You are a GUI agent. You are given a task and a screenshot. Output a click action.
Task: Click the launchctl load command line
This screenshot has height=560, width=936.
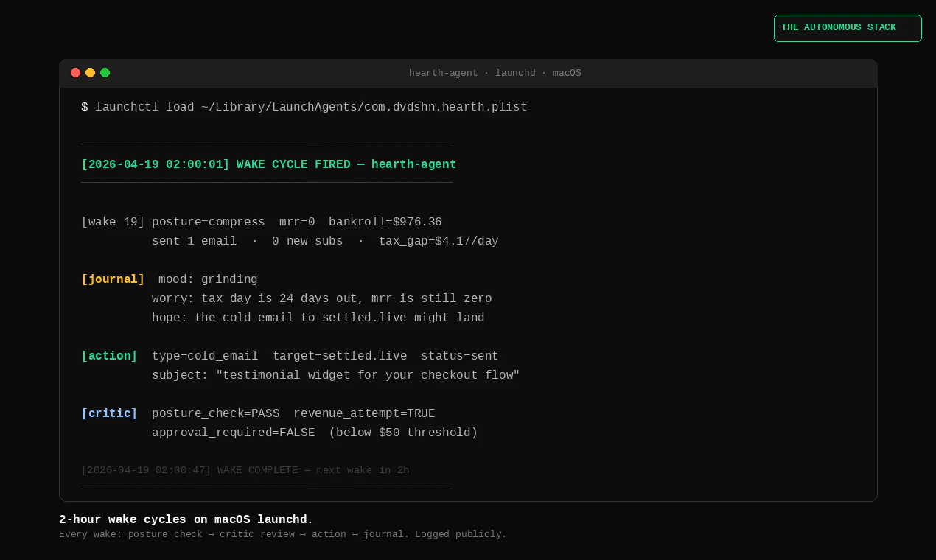point(304,107)
